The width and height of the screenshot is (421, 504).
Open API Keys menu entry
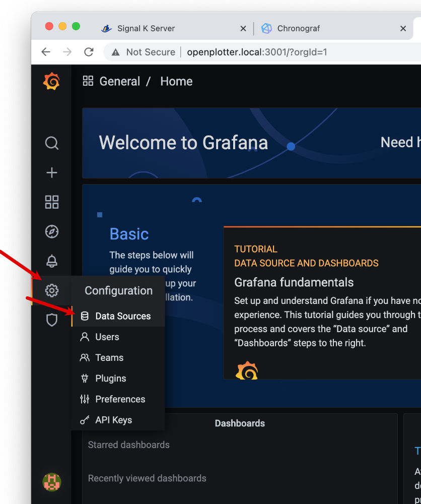point(113,420)
